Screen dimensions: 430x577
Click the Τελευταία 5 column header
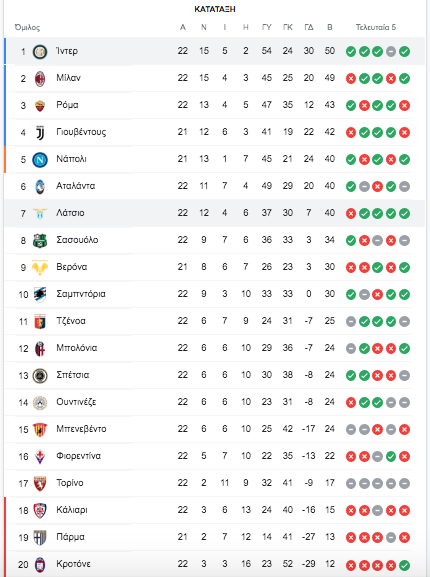pyautogui.click(x=376, y=27)
